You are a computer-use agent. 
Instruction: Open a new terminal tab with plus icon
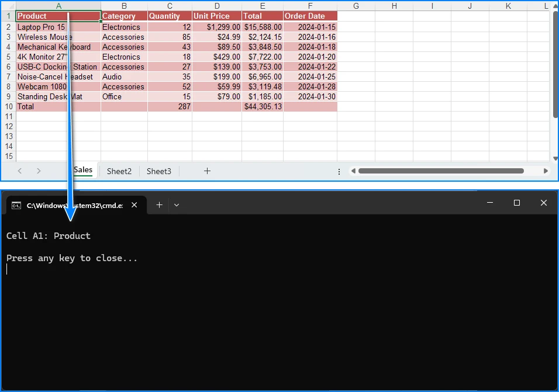[x=160, y=204]
